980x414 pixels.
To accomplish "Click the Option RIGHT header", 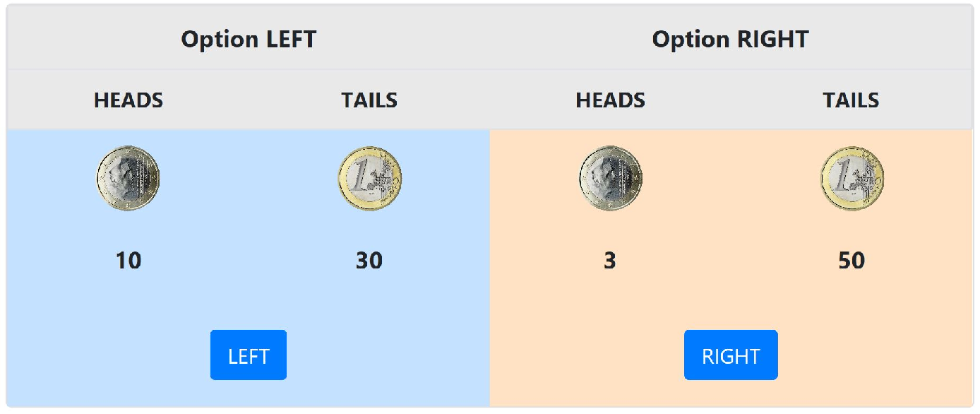I will [731, 39].
